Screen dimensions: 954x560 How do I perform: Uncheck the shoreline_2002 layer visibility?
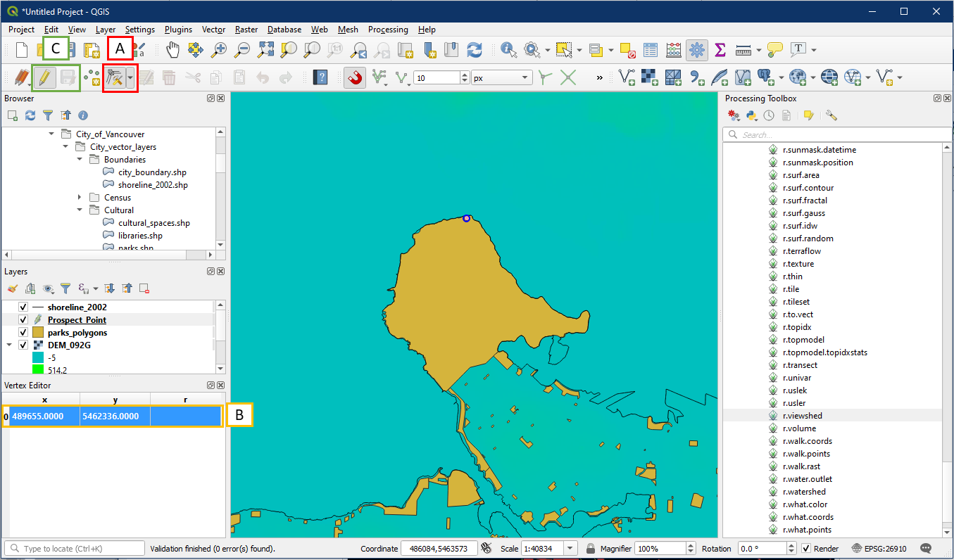[23, 307]
